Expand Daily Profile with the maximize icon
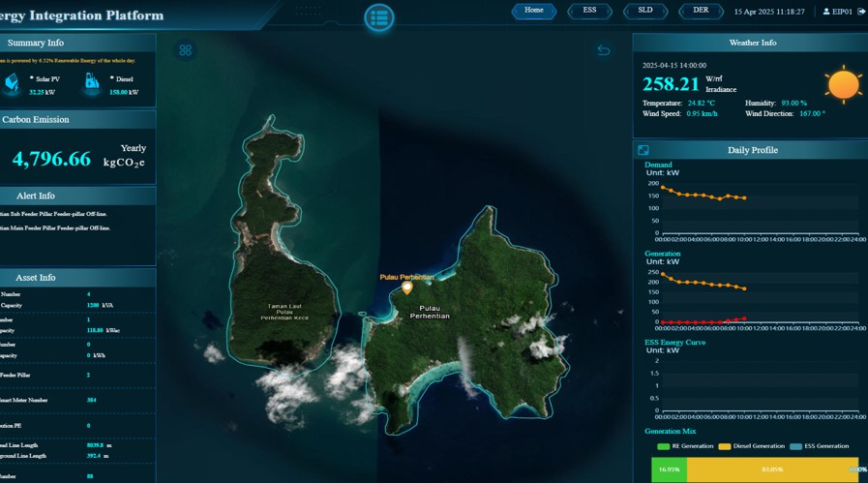868x483 pixels. click(644, 150)
